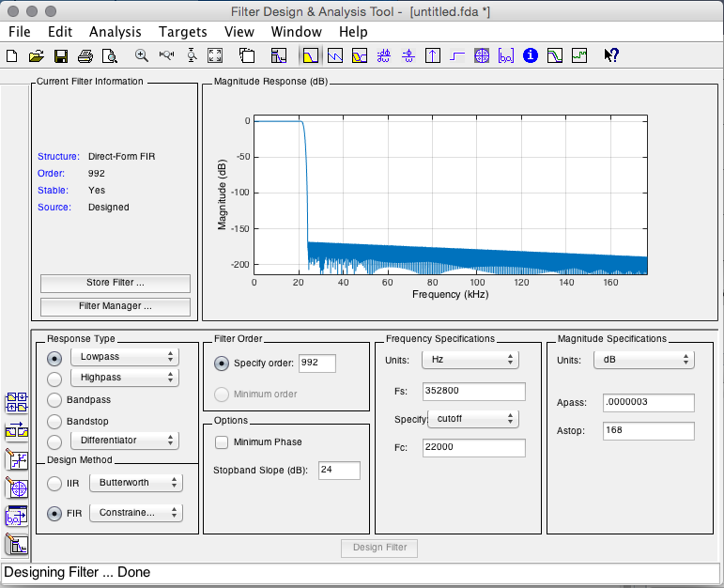724x588 pixels.
Task: Select the Specify order radio button
Action: tap(222, 364)
